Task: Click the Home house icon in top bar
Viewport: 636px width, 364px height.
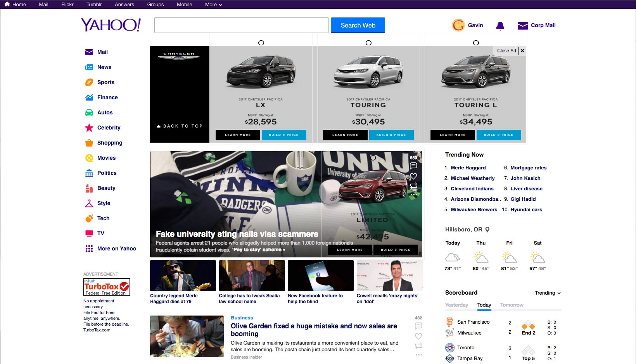Action: click(x=7, y=4)
